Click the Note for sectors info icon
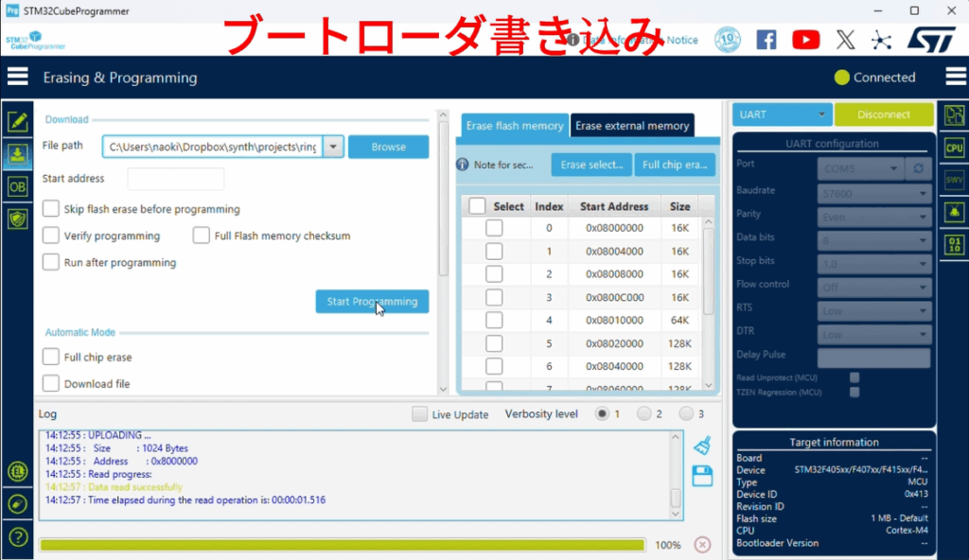Viewport: 969px width, 560px height. click(x=462, y=165)
